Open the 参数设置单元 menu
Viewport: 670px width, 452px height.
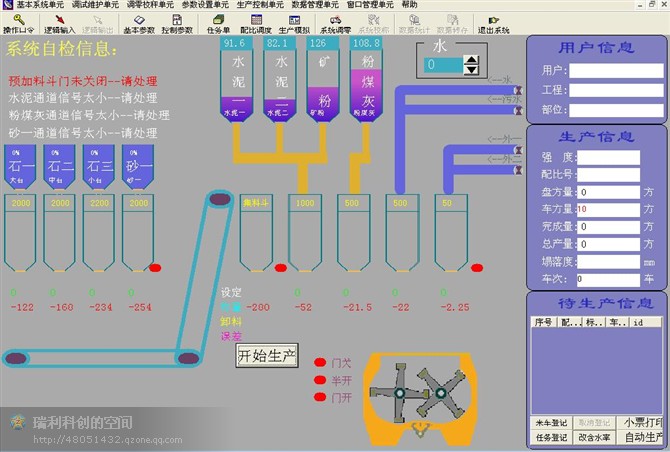pos(203,5)
